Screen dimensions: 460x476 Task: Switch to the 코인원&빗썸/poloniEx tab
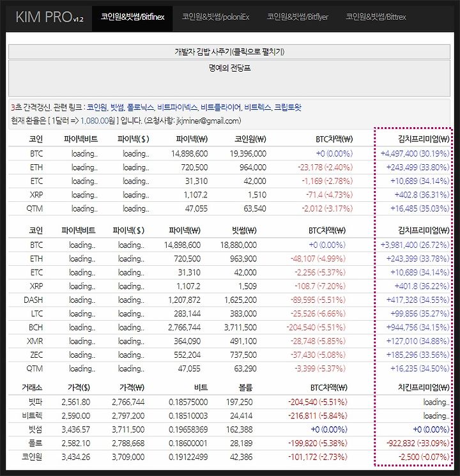pos(215,17)
